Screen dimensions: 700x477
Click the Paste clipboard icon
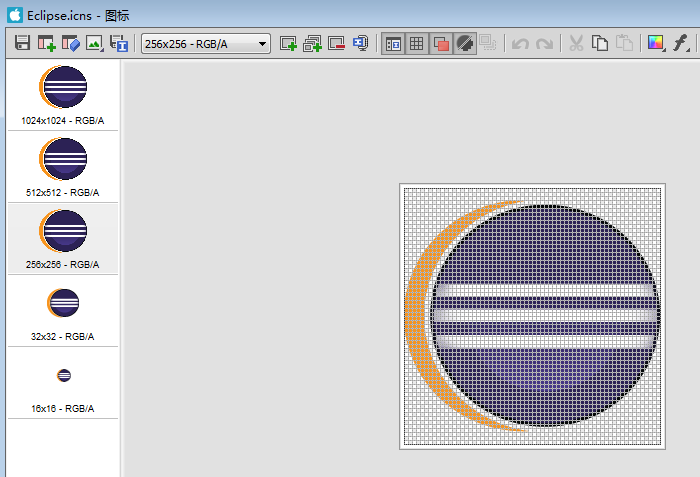coord(624,43)
